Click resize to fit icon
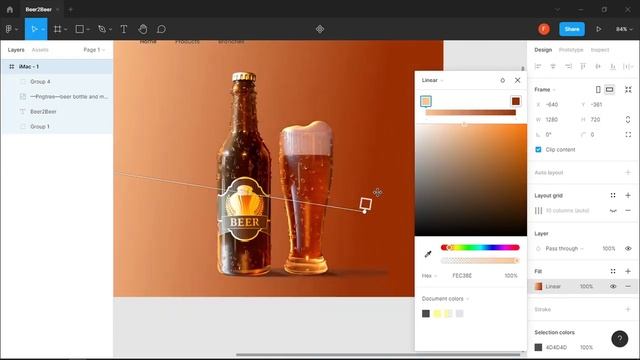 point(628,89)
